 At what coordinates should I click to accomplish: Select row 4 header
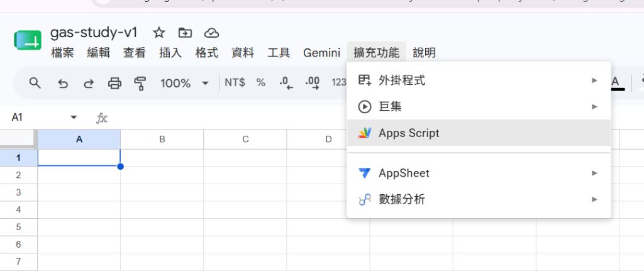point(18,209)
